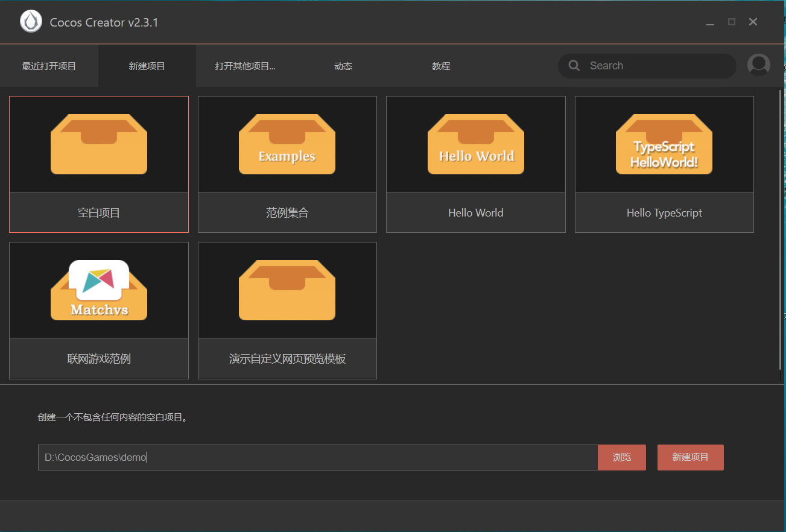This screenshot has height=532, width=786.
Task: Focus the project path input field
Action: pos(317,457)
